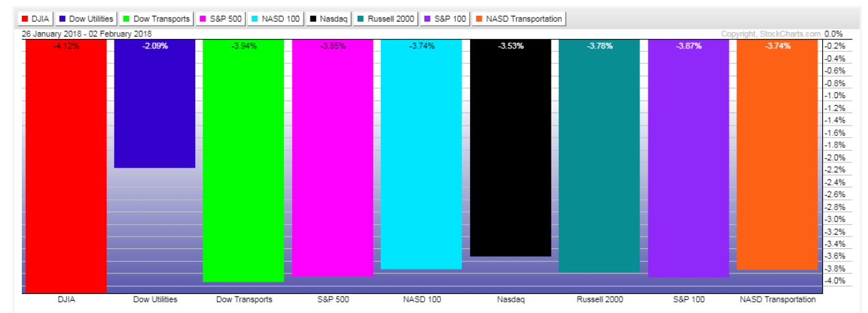Click the -3.74% label on NASD 100 bar
This screenshot has height=313, width=868.
pos(421,46)
